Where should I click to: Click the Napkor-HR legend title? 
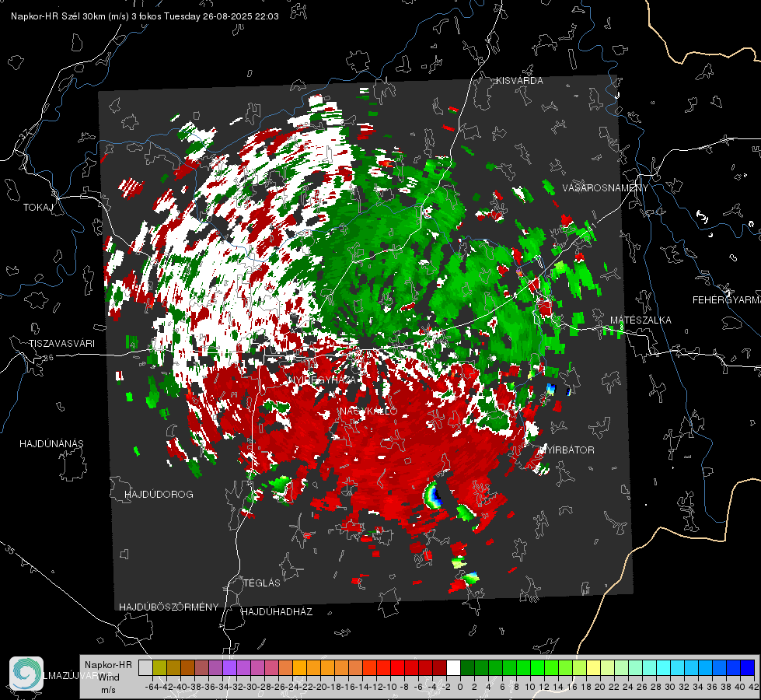point(108,664)
